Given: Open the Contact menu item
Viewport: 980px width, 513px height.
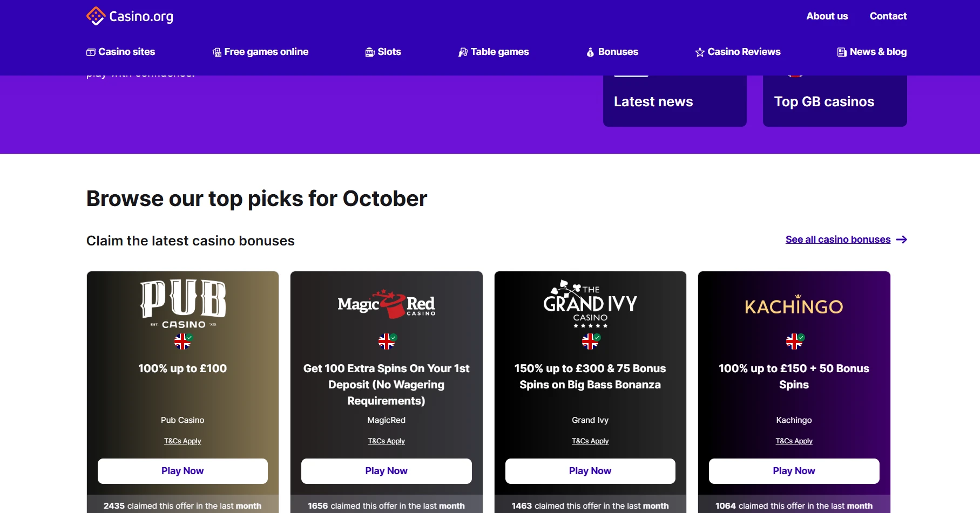Looking at the screenshot, I should 888,16.
